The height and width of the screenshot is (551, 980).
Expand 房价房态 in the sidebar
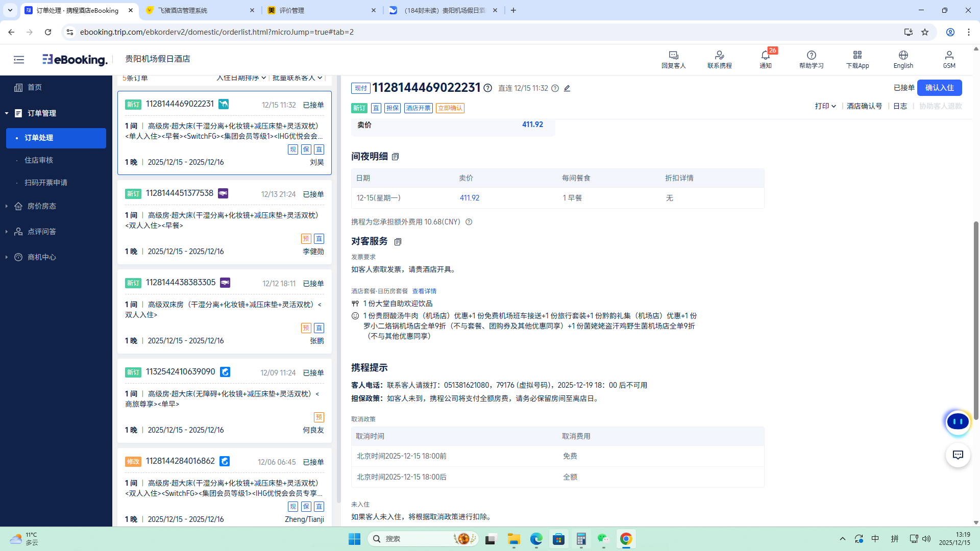click(42, 206)
